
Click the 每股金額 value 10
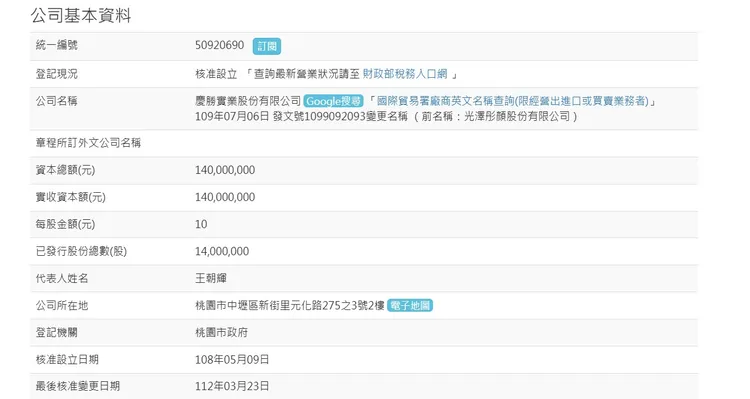pos(201,224)
